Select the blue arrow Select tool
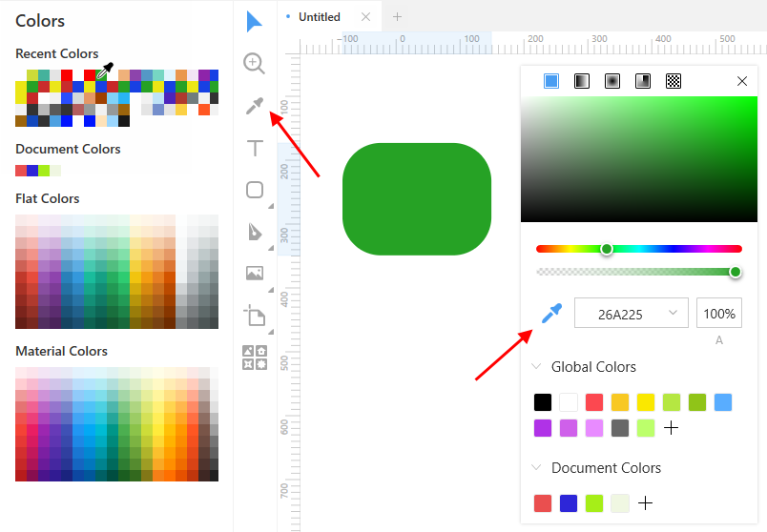767x532 pixels. tap(255, 22)
